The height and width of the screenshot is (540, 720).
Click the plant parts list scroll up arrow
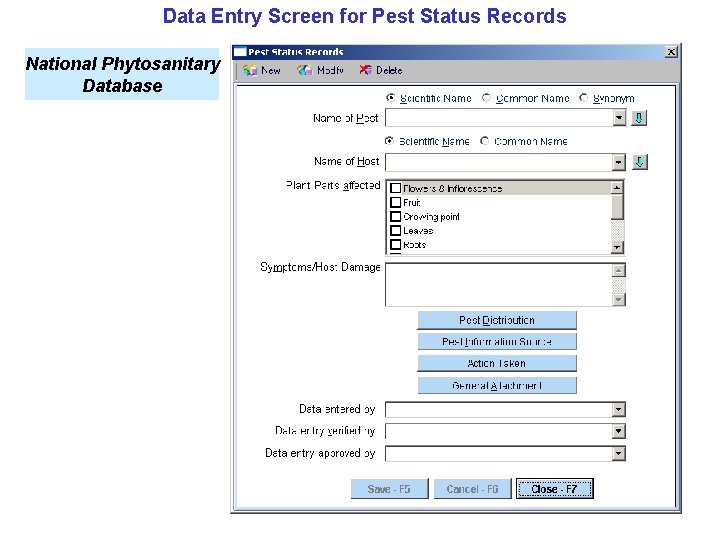tap(617, 187)
